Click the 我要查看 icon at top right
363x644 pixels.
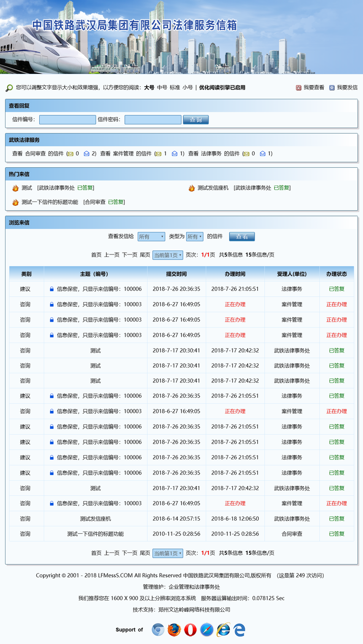pyautogui.click(x=298, y=87)
